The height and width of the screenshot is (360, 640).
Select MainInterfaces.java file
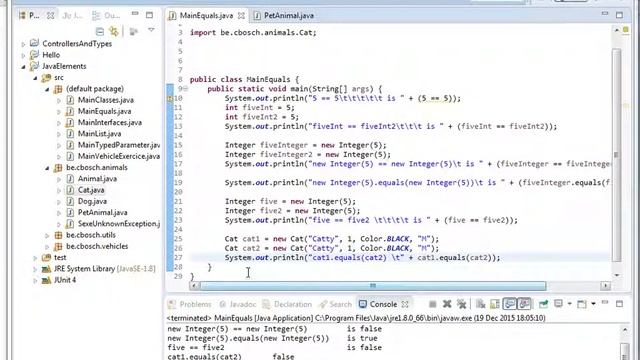pyautogui.click(x=109, y=122)
